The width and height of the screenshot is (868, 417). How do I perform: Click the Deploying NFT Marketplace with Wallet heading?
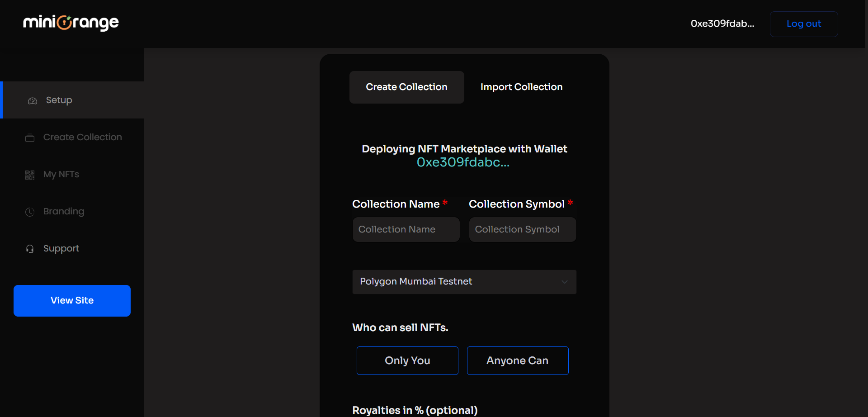[464, 149]
